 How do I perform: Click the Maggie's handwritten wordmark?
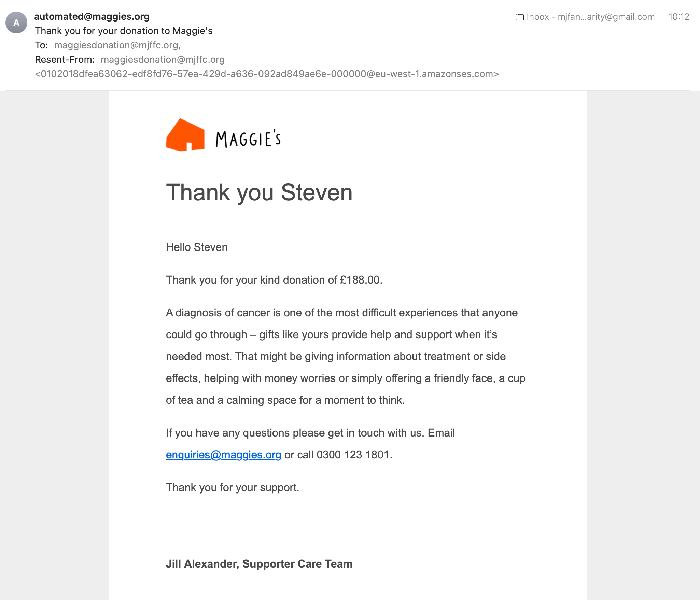point(248,139)
